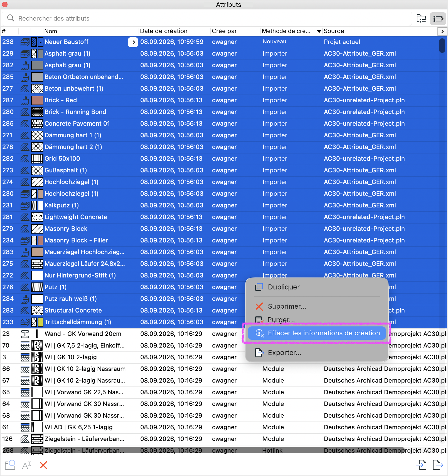Click the fill icon of Ziegelstein row 126
This screenshot has width=448, height=476.
pyautogui.click(x=25, y=439)
